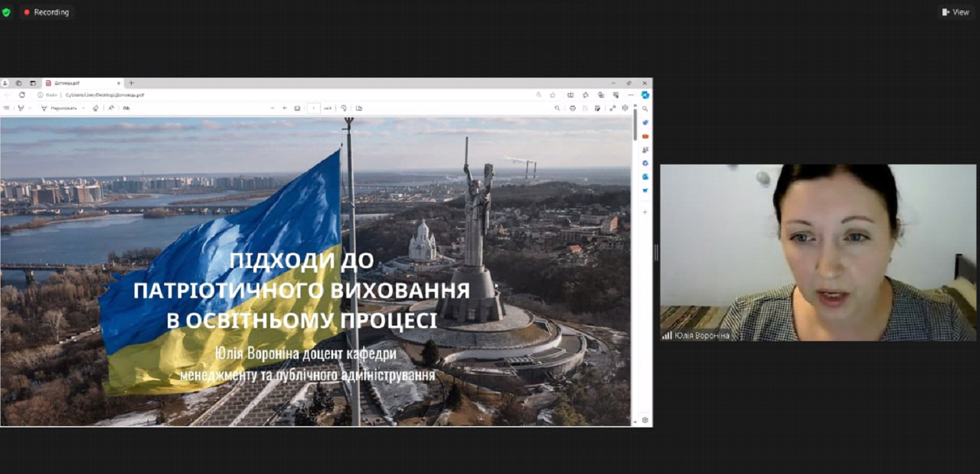Open the PDF translate tool
Image resolution: width=980 pixels, height=474 pixels.
[x=126, y=108]
